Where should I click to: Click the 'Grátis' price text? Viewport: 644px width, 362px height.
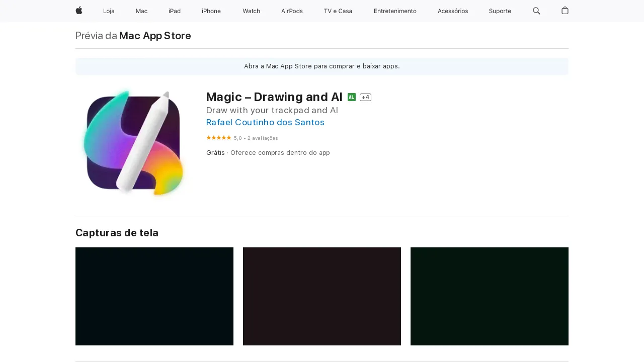tap(215, 153)
